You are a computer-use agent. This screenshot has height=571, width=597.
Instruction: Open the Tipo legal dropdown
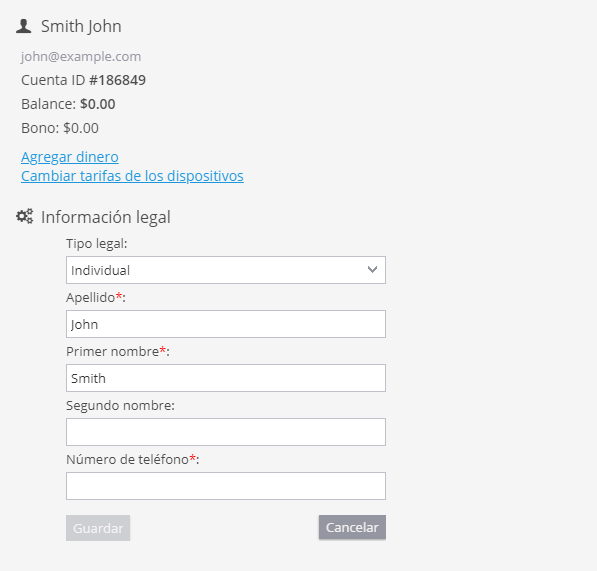point(226,270)
